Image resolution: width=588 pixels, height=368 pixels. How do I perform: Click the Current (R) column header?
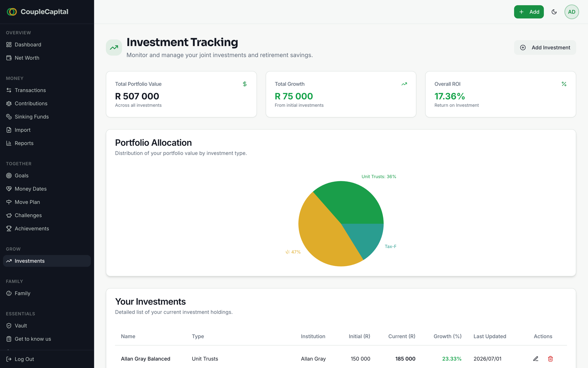[x=402, y=336]
